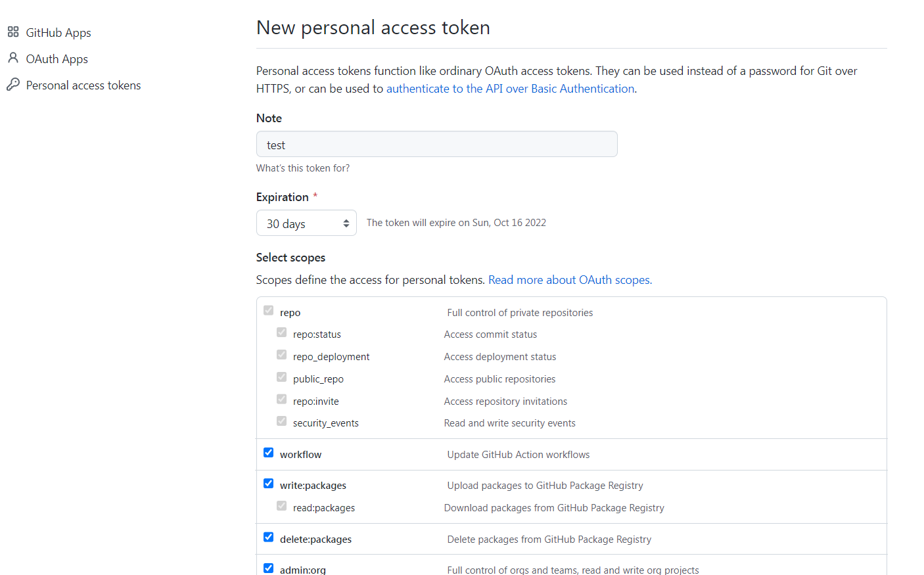Click the GitHub Apps grid icon

point(13,32)
